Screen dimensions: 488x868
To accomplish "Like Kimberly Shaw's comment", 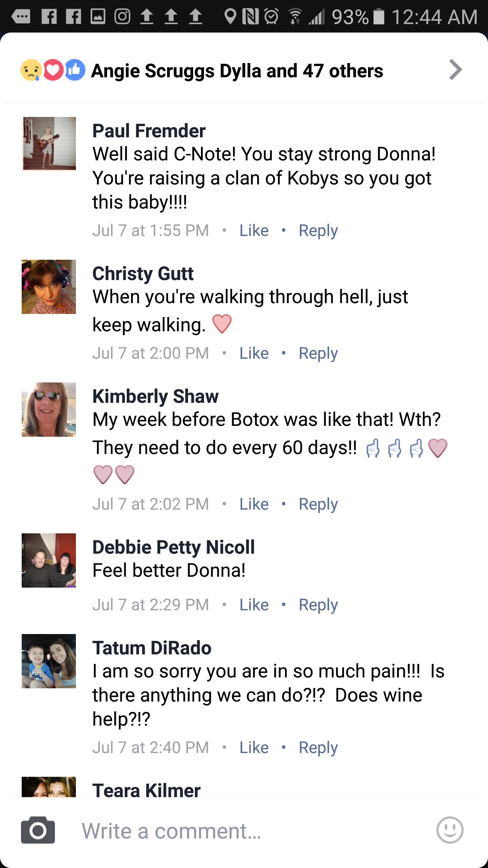I will click(x=254, y=504).
